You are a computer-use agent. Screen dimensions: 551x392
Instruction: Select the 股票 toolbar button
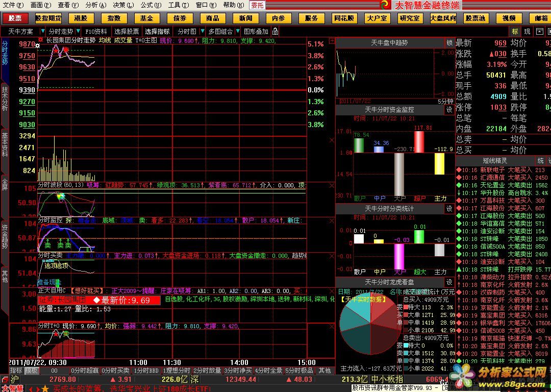[x=15, y=18]
